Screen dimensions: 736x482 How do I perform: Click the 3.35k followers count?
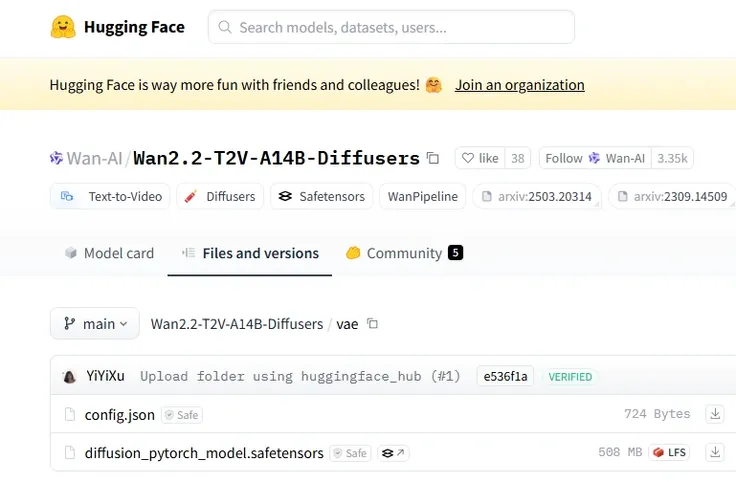point(672,158)
